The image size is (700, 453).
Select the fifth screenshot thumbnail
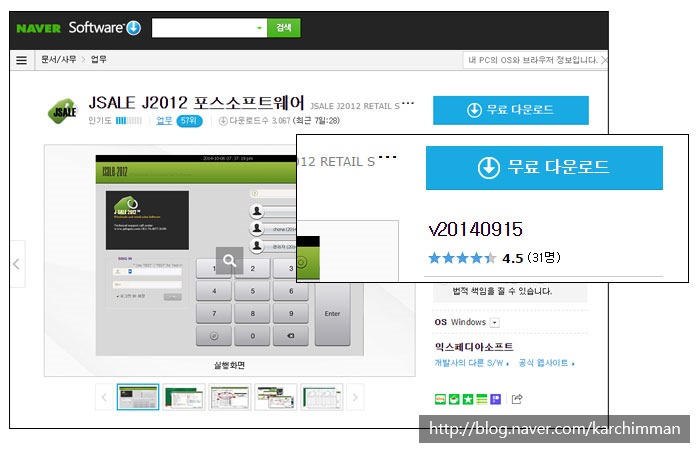point(321,397)
